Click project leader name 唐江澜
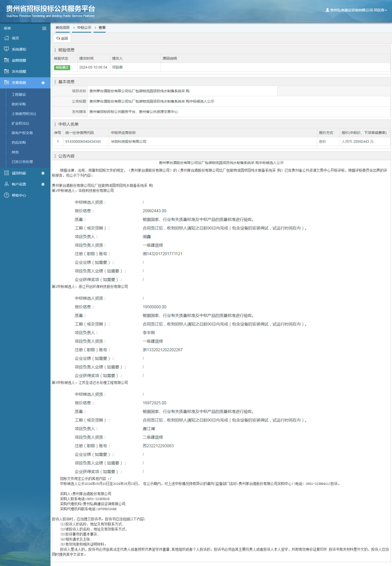 point(149,429)
